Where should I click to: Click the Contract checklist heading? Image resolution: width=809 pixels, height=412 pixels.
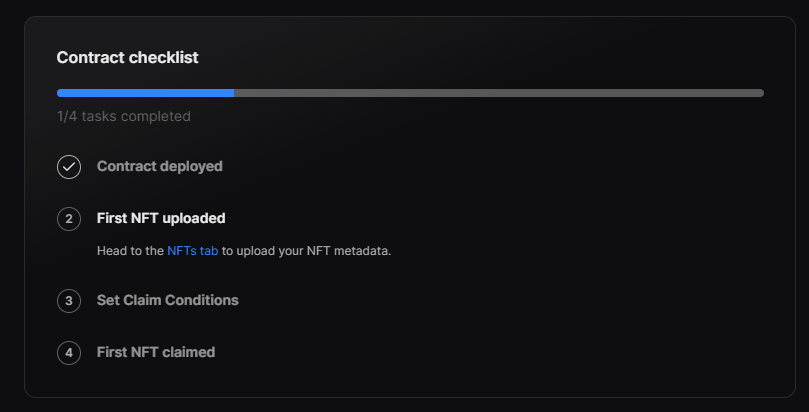click(127, 58)
